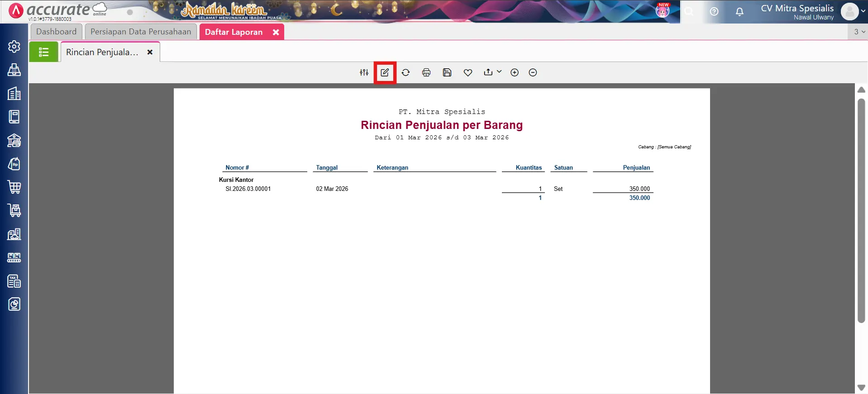
Task: Expand the open tabs counter dropdown
Action: click(859, 32)
